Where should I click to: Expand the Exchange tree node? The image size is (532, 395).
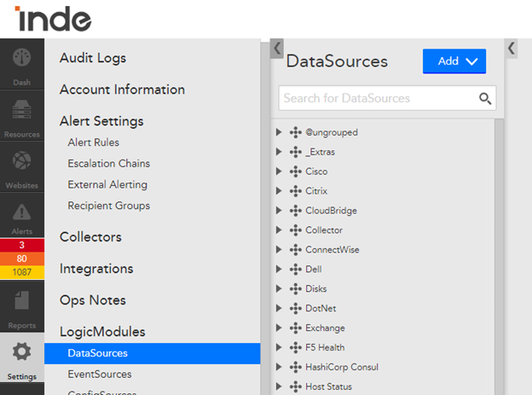(x=279, y=328)
